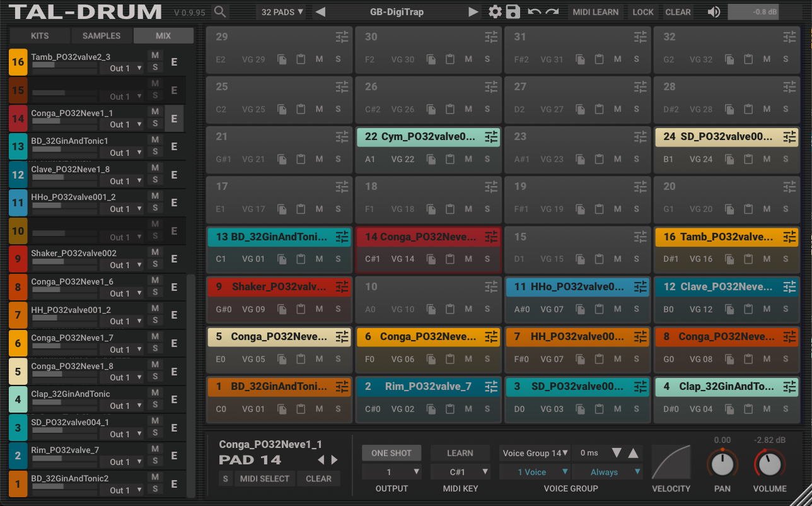Click the save preset floppy icon

click(x=513, y=12)
